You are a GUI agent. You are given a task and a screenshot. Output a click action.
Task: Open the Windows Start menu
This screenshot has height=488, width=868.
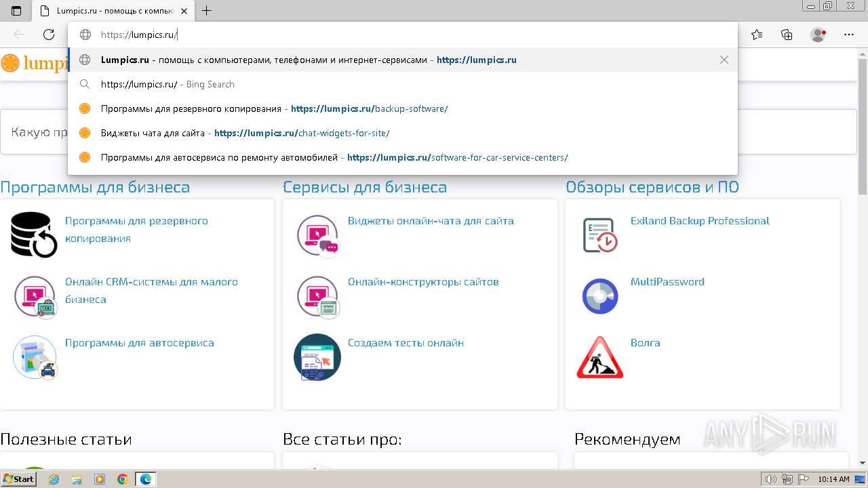tap(19, 479)
